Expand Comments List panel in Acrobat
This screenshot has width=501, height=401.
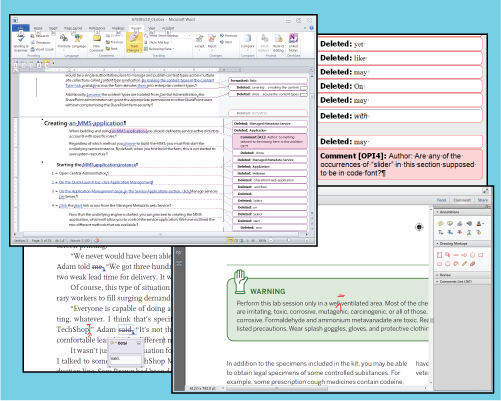[462, 282]
